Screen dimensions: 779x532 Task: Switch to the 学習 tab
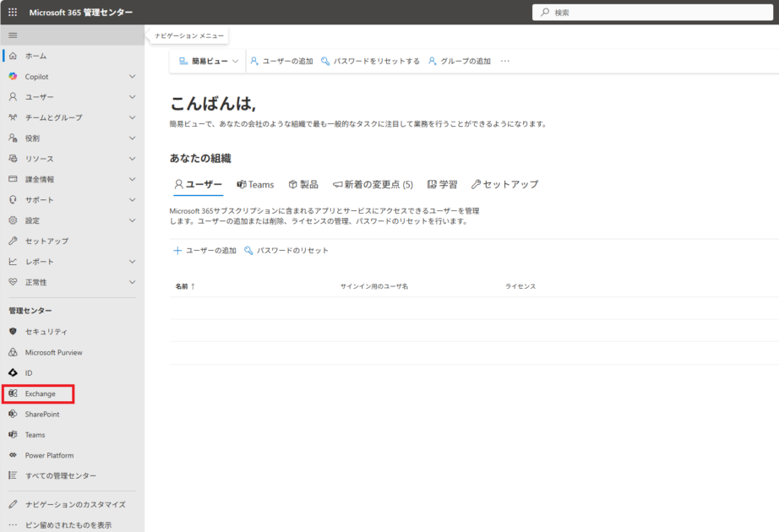pyautogui.click(x=442, y=184)
